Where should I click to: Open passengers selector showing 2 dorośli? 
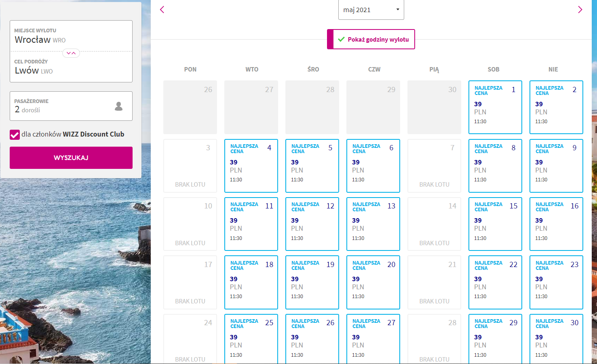(x=71, y=106)
